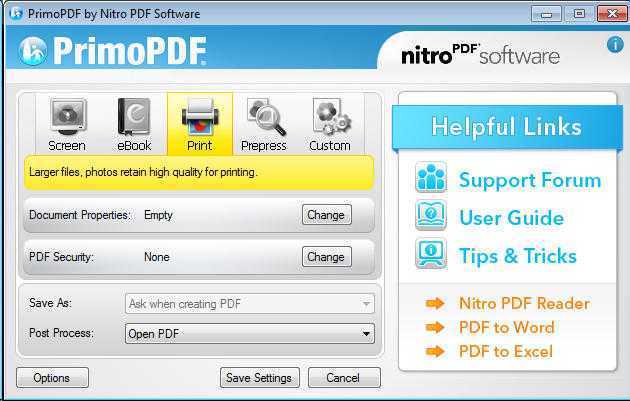630x401 pixels.
Task: Select the Screen quality preset icon
Action: 68,117
